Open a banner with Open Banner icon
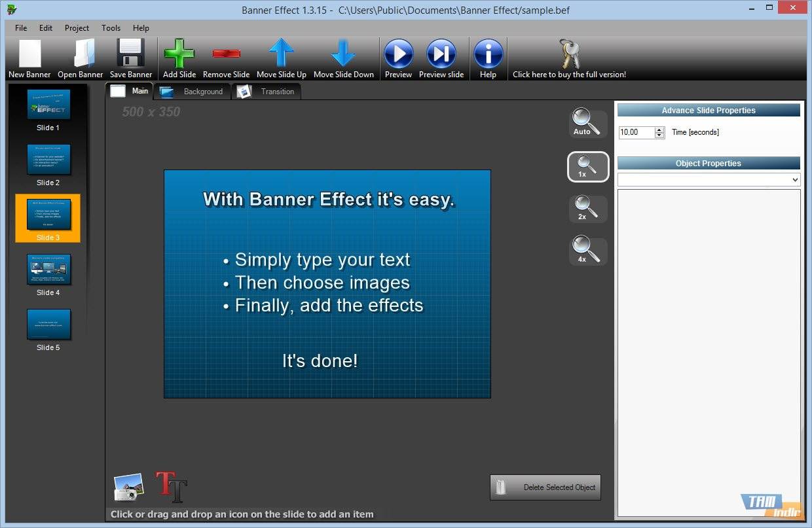Screen dimensions: 812x528 click(81, 55)
